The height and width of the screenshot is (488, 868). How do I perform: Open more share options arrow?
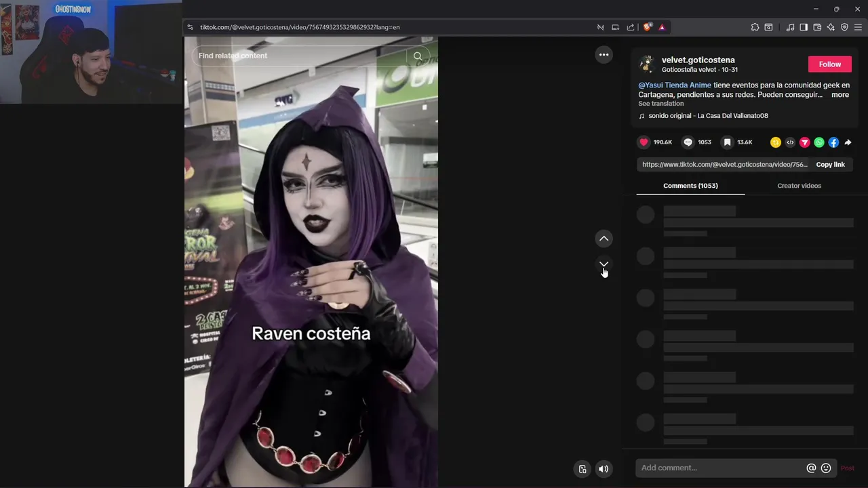[x=848, y=142]
